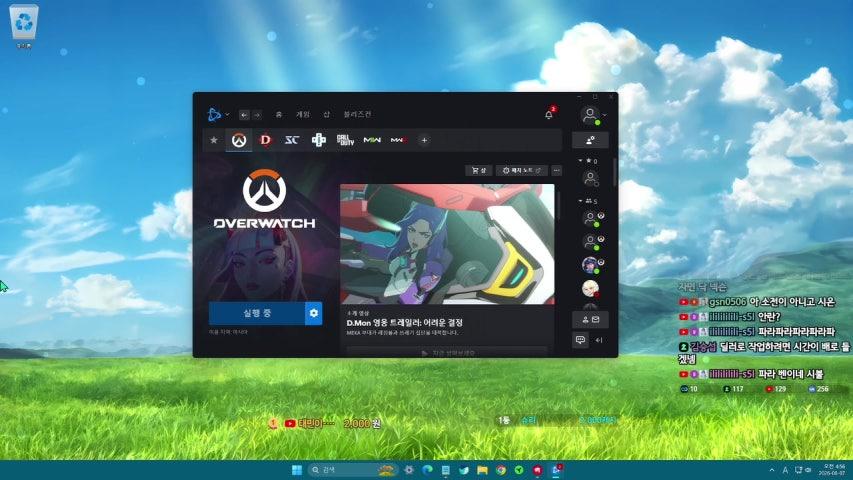
Task: Play the D.Mon hero trailer thumbnail
Action: (447, 244)
